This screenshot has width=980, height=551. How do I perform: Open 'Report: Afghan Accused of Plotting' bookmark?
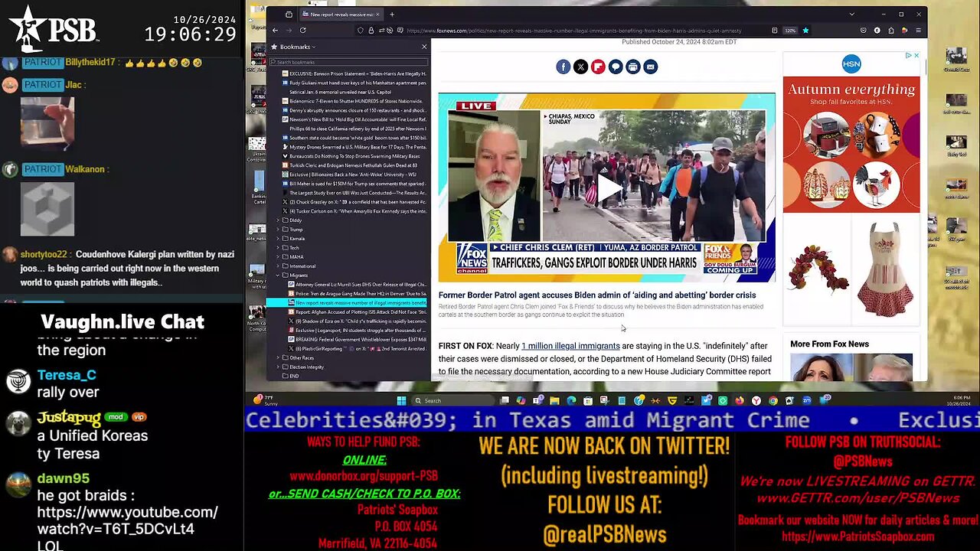click(x=357, y=312)
